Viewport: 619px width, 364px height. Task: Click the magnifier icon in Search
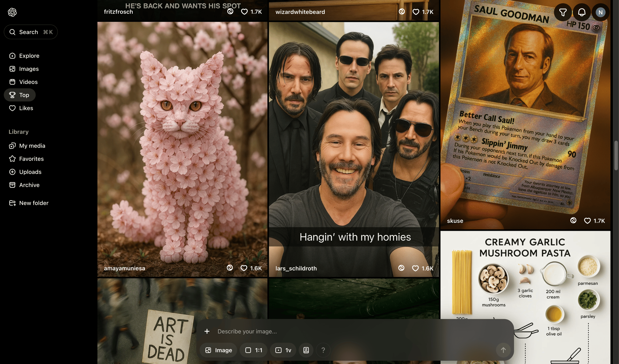click(x=12, y=32)
